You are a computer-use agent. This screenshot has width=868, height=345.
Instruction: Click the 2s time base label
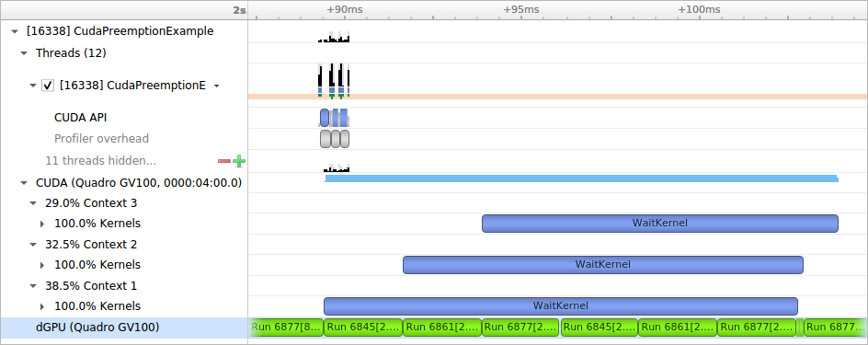point(239,10)
